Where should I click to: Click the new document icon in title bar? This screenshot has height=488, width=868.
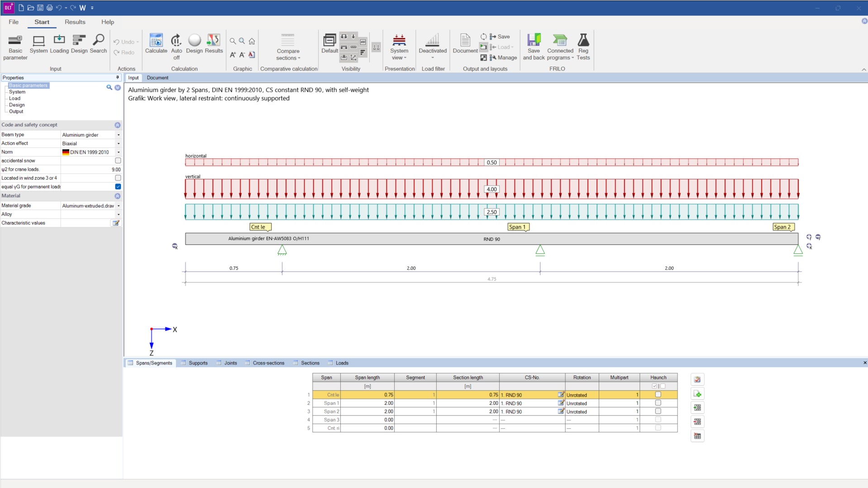[21, 8]
